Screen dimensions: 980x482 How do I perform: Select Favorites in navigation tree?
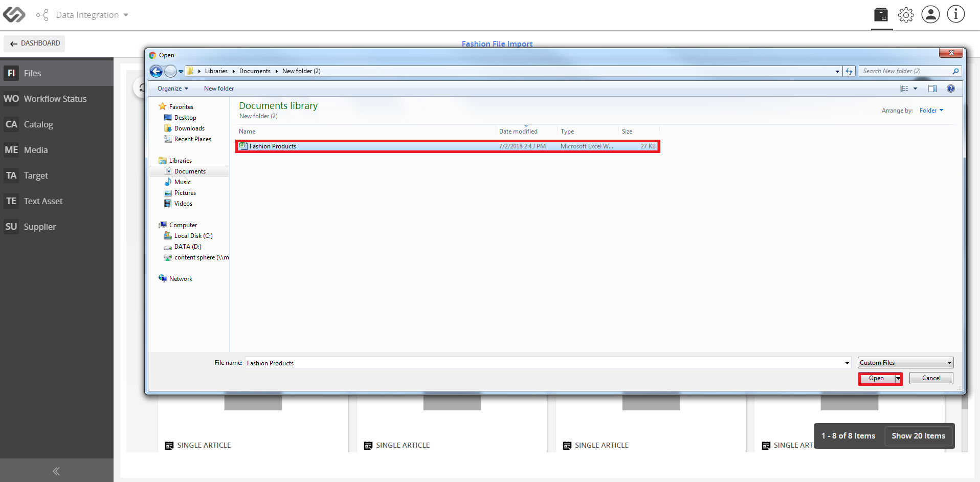181,107
